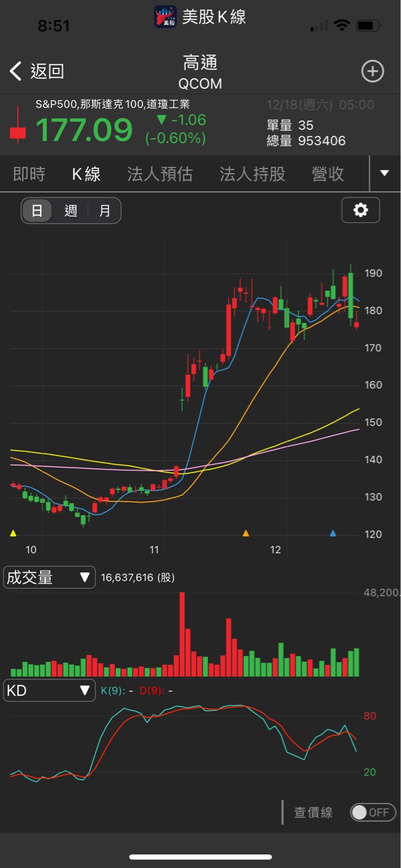The image size is (401, 868).
Task: Tap the orange triangle event marker
Action: (246, 534)
